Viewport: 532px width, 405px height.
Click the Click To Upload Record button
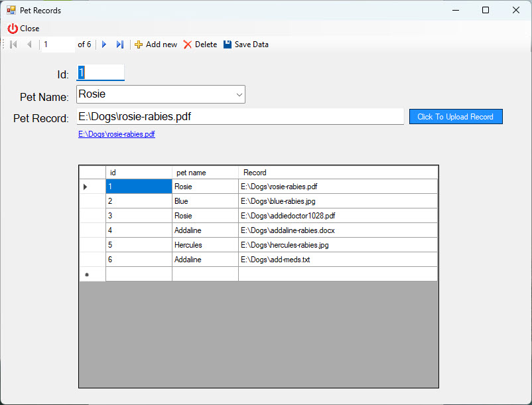coord(455,117)
